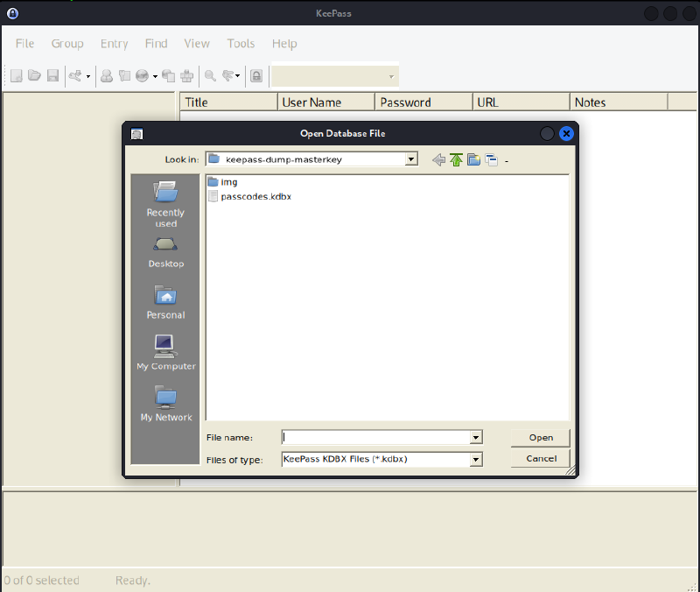Open the Tools menu
The image size is (700, 592).
point(241,43)
